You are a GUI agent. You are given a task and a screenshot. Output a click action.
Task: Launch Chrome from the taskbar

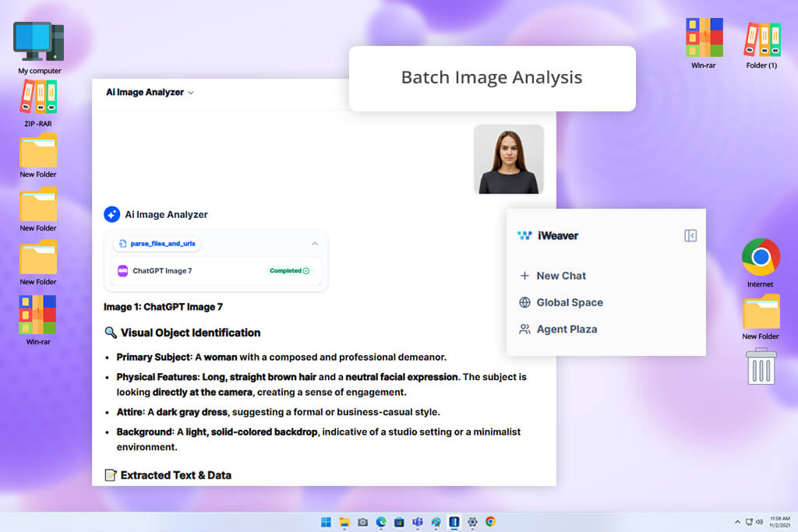(x=491, y=522)
